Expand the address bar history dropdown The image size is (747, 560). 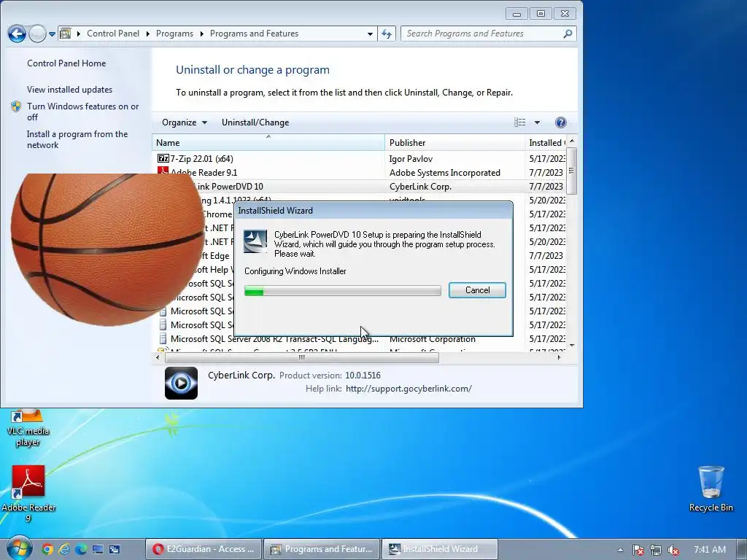click(x=370, y=34)
